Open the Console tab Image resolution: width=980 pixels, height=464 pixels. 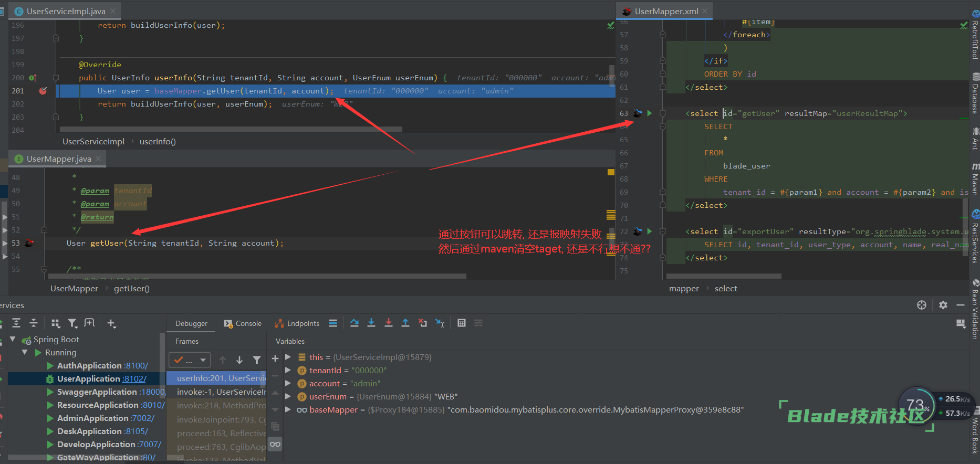(x=243, y=323)
